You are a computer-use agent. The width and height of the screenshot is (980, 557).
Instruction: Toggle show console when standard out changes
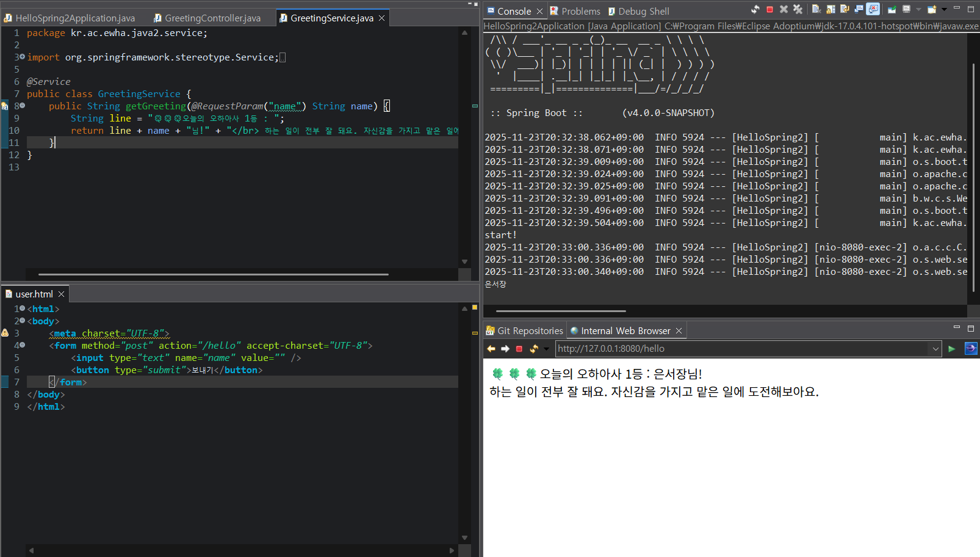(859, 9)
